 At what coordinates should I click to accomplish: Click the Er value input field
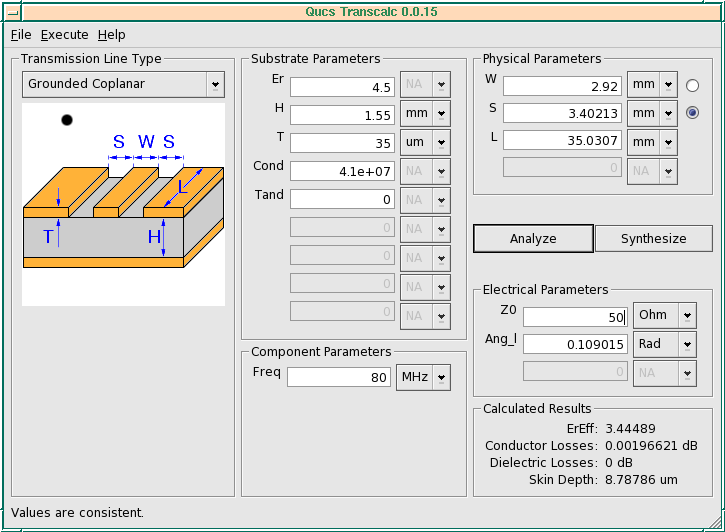(x=342, y=87)
